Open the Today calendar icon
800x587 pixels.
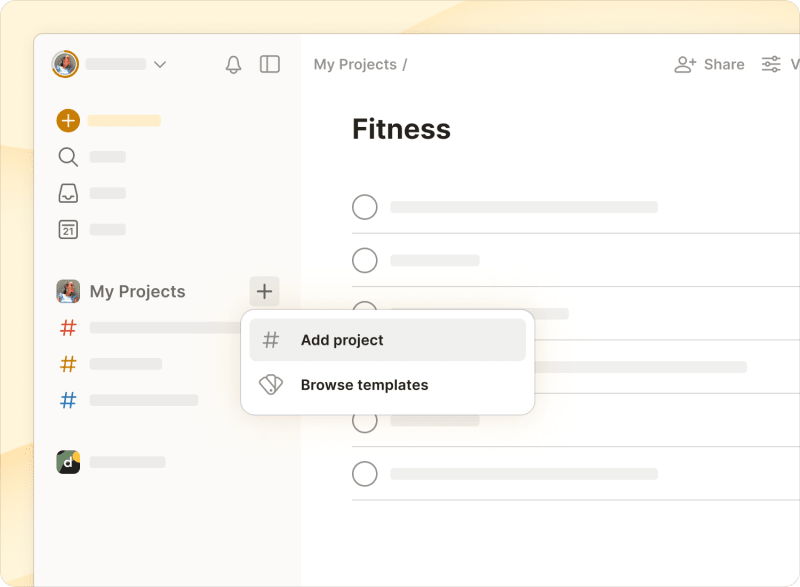tap(66, 229)
